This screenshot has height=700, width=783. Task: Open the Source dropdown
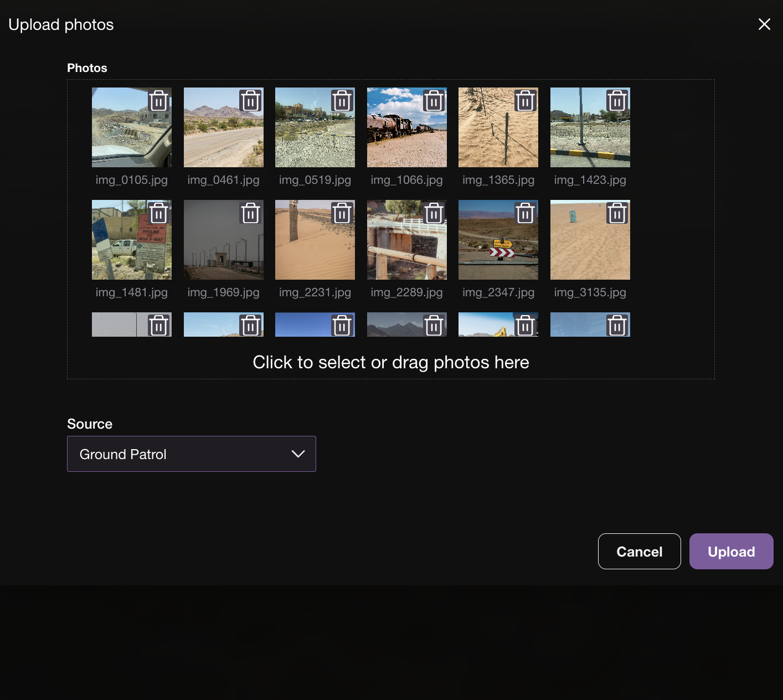point(191,454)
